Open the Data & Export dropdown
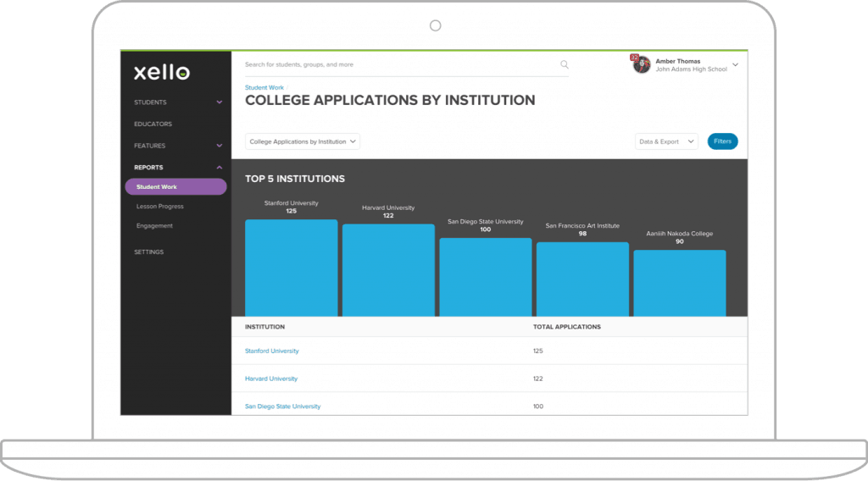Viewport: 868px width, 481px height. click(x=666, y=141)
